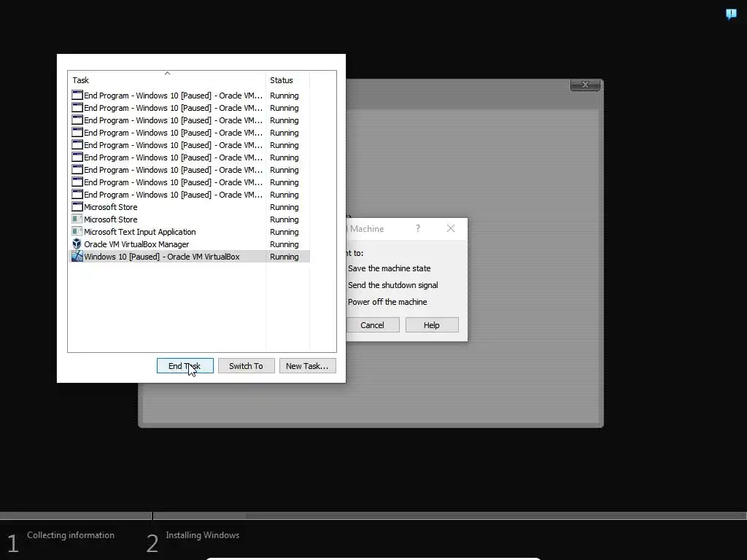Choose the Save the machine state option
747x560 pixels.
coord(390,268)
